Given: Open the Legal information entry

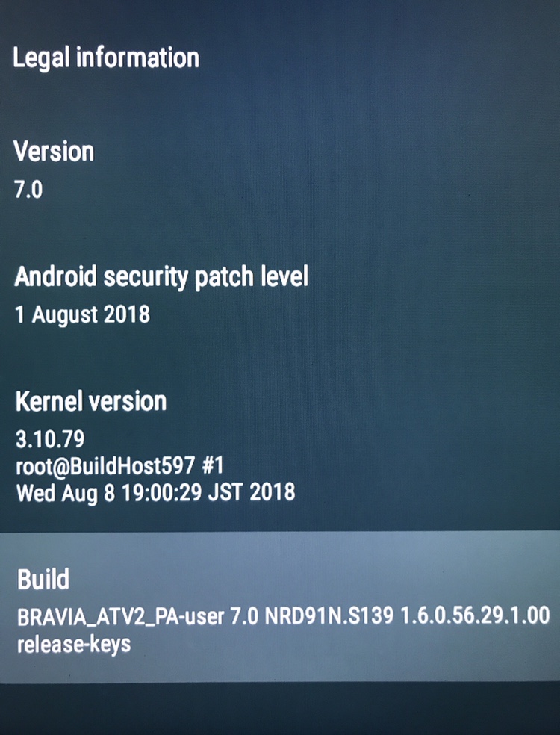Looking at the screenshot, I should (106, 58).
